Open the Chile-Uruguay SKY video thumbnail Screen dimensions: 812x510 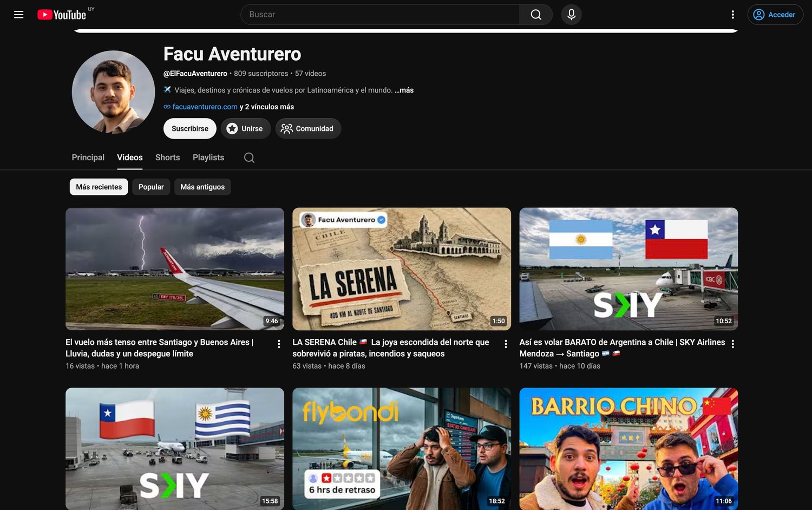click(175, 449)
